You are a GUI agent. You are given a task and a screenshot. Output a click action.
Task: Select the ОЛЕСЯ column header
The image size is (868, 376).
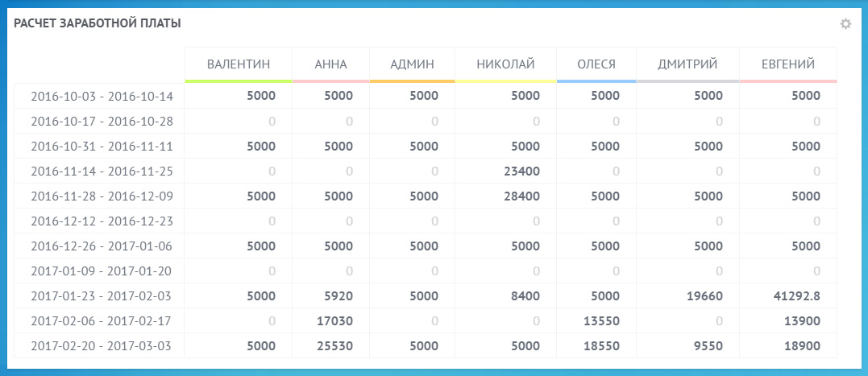596,64
